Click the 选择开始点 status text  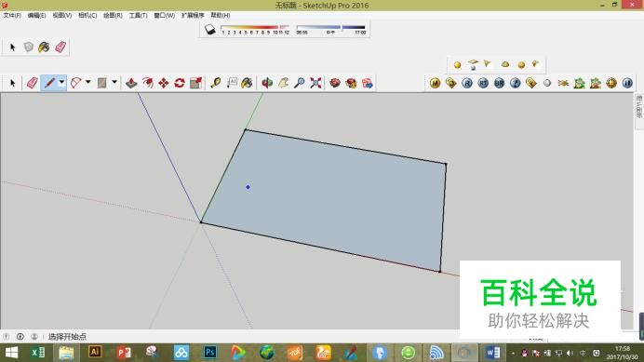pos(67,337)
